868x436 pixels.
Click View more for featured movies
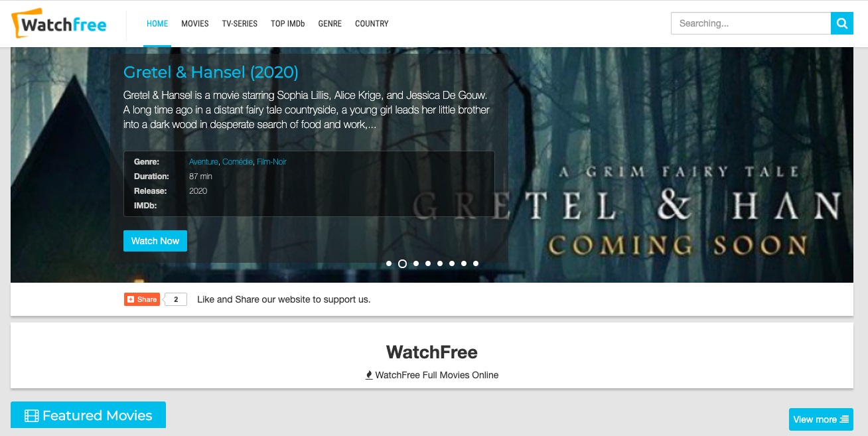[821, 419]
